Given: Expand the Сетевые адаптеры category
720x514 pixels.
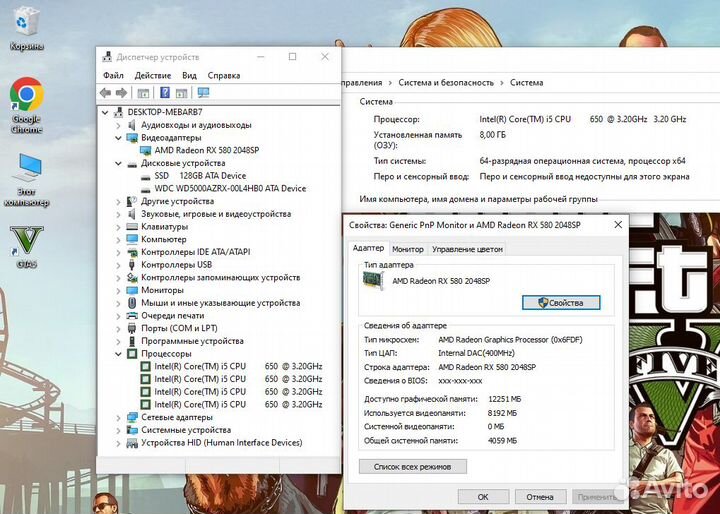Looking at the screenshot, I should (x=118, y=418).
